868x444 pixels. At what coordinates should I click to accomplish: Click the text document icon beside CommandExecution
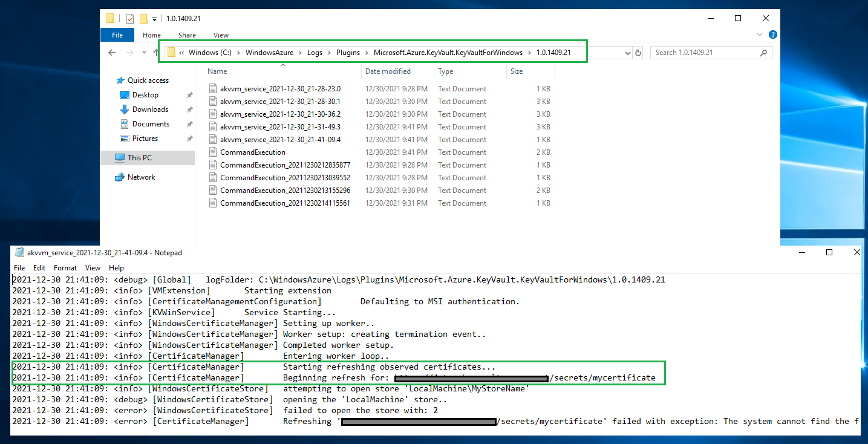212,152
